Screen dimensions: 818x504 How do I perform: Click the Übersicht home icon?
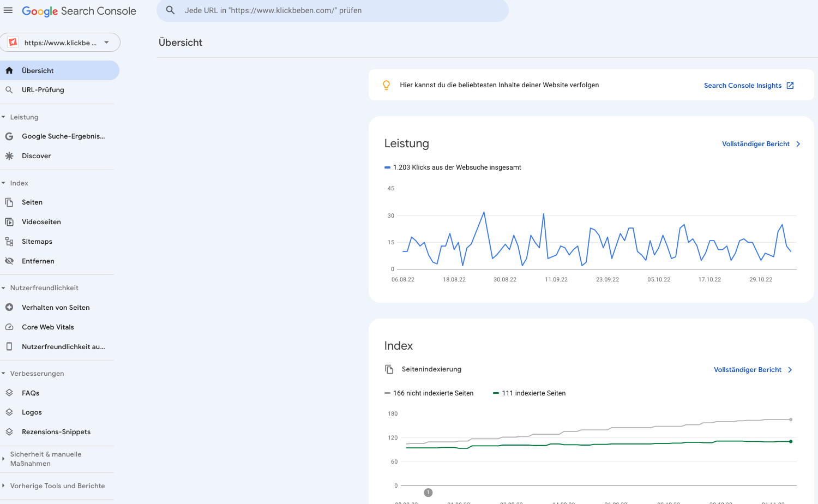click(x=9, y=70)
